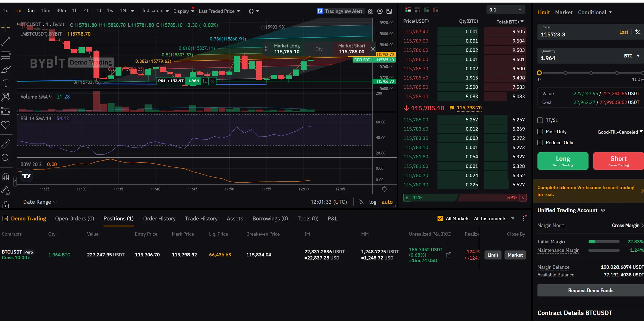Take a chart snapshot with camera icon

[x=370, y=11]
